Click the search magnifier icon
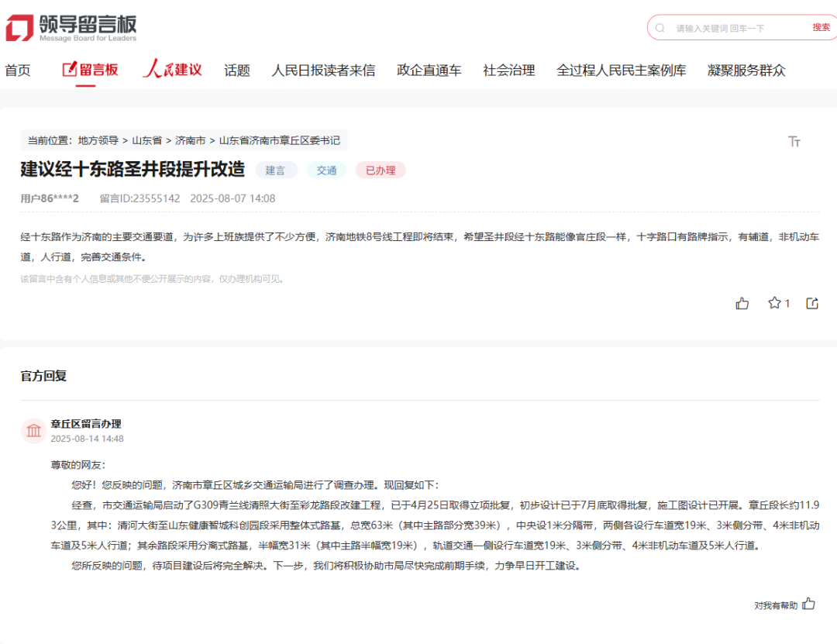Screen dimensions: 837x644 [660, 28]
